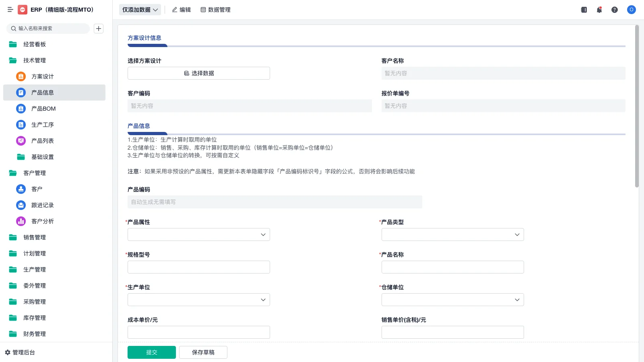Click the 提交 submit button
Viewport: 644px width, 362px height.
(x=151, y=352)
